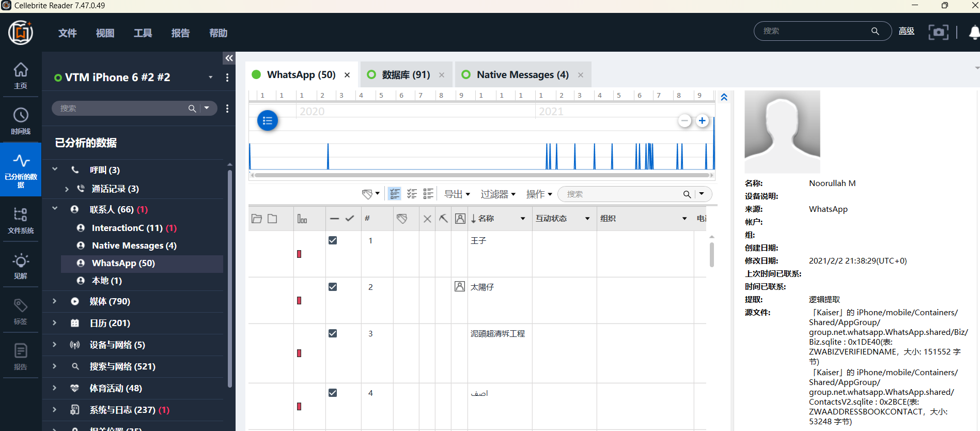The image size is (980, 431).
Task: Click the bar chart column header icon
Action: point(302,219)
